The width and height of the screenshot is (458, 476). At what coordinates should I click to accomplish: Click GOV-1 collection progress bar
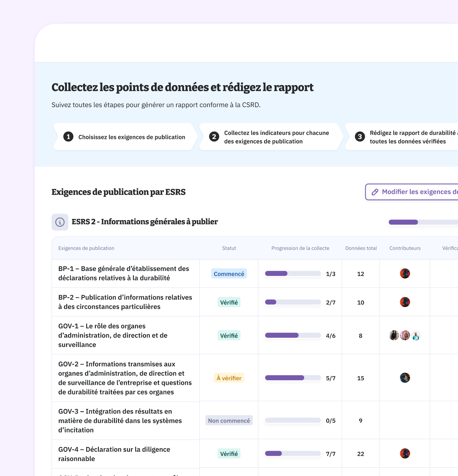coord(293,336)
